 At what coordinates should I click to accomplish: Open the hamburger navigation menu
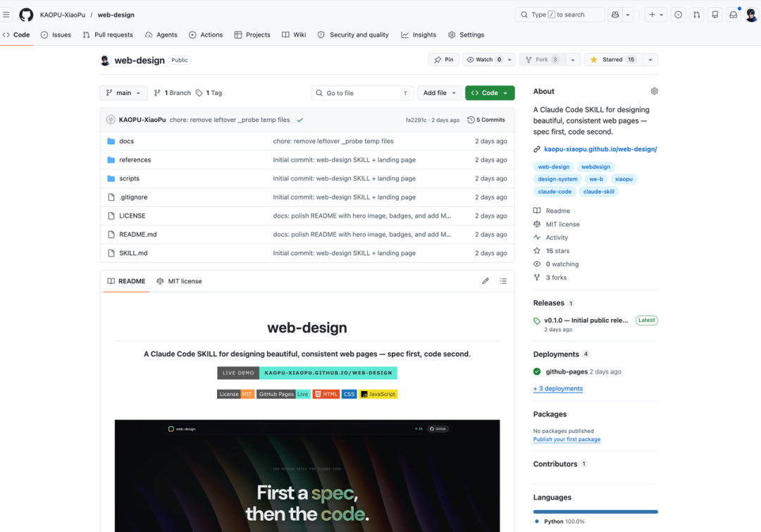[7, 15]
